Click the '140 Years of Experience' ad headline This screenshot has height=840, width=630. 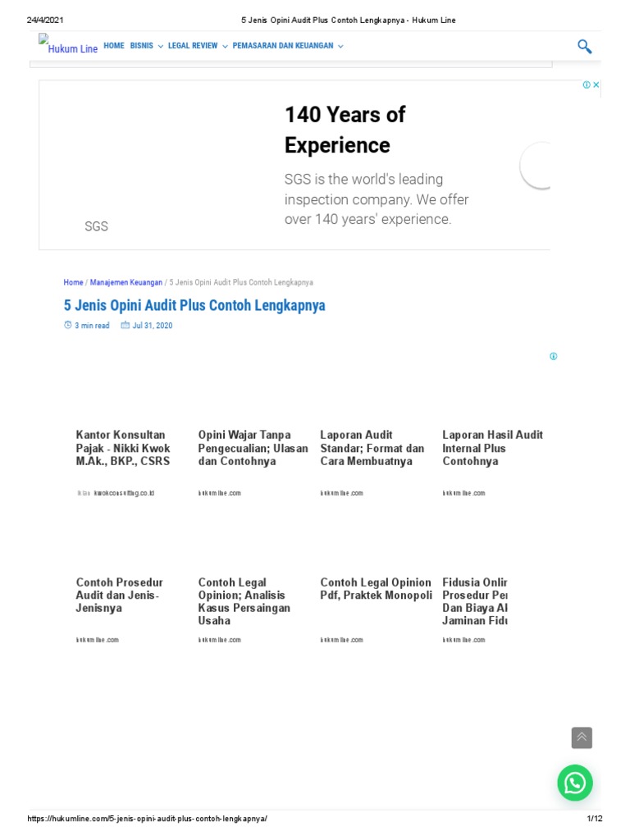pos(345,130)
